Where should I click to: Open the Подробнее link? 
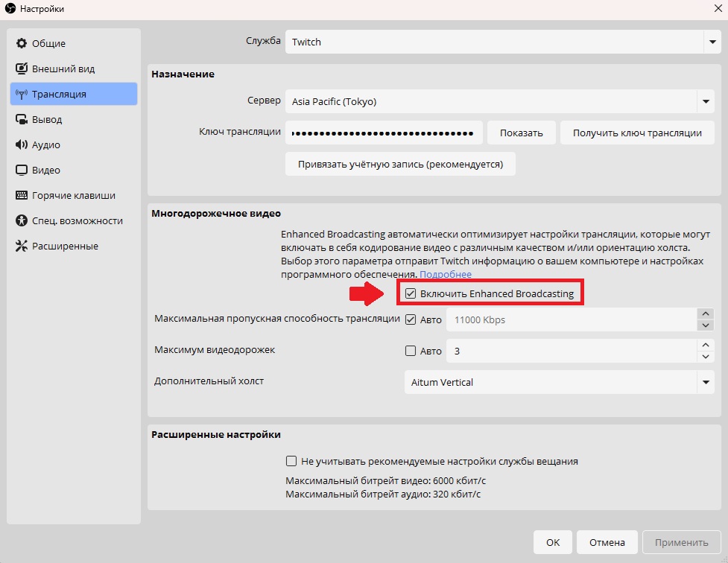point(446,274)
